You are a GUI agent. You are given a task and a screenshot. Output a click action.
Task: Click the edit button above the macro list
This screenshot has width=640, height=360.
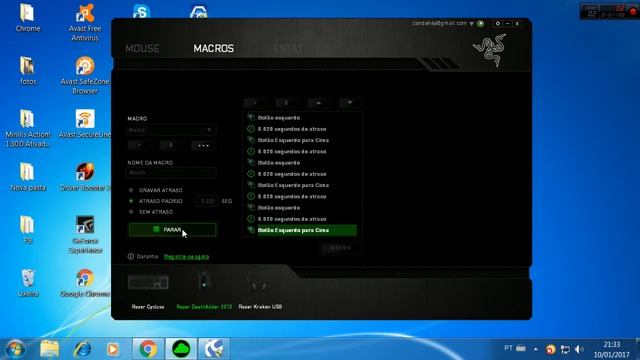click(254, 103)
